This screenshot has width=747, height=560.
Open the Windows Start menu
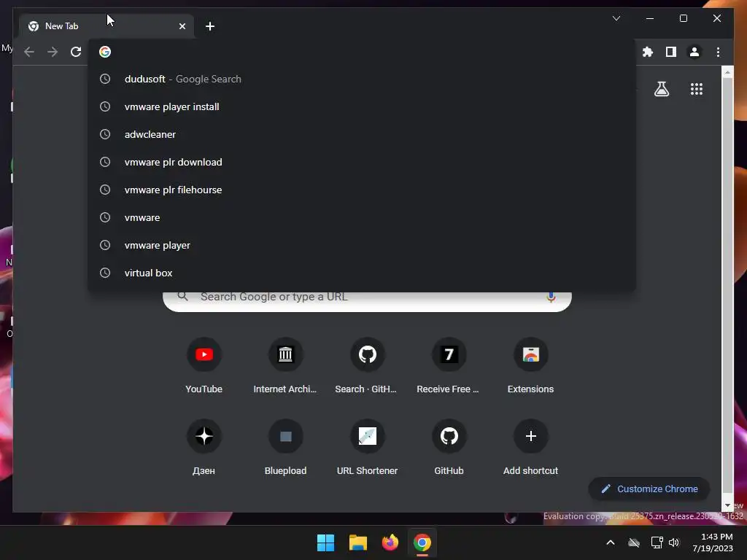(x=326, y=542)
